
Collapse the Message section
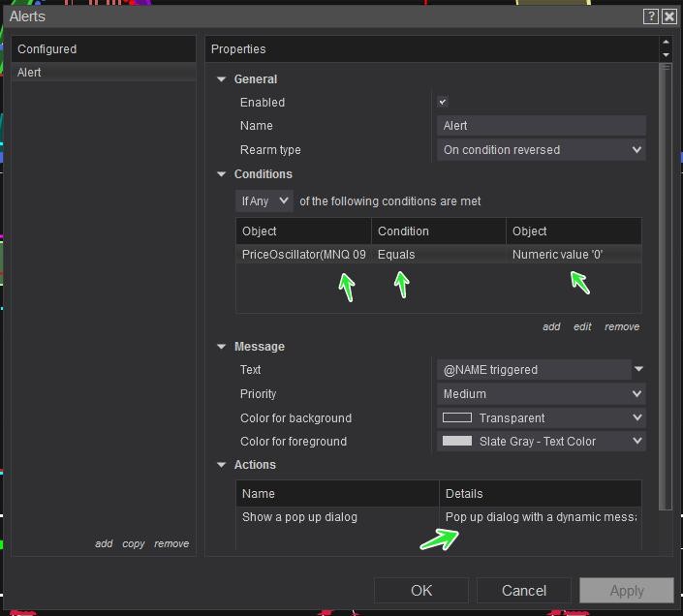pyautogui.click(x=221, y=347)
